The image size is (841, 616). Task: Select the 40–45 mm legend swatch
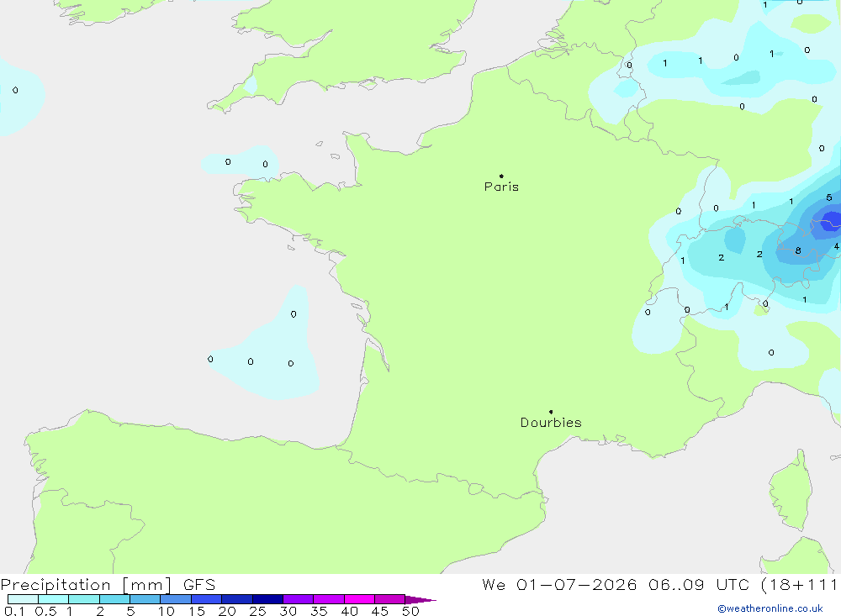(x=359, y=599)
